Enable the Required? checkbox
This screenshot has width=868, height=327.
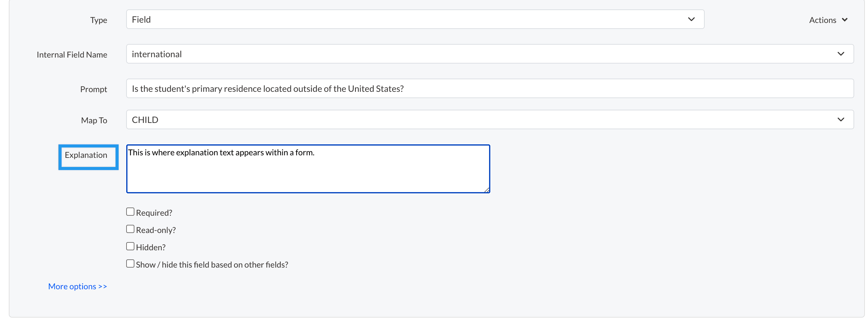tap(130, 212)
